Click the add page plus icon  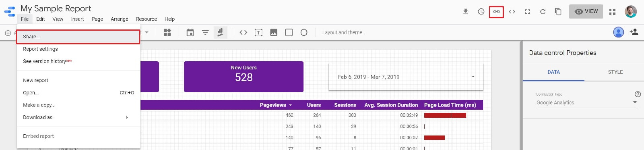coord(8,33)
